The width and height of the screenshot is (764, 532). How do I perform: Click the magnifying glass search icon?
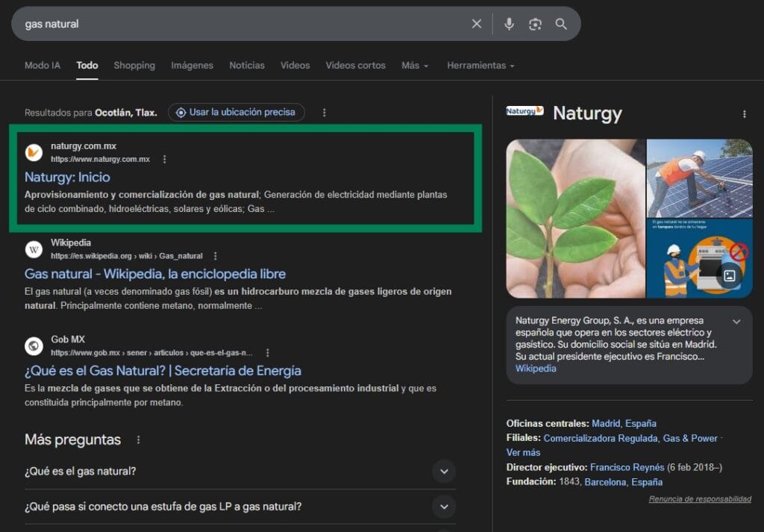561,24
